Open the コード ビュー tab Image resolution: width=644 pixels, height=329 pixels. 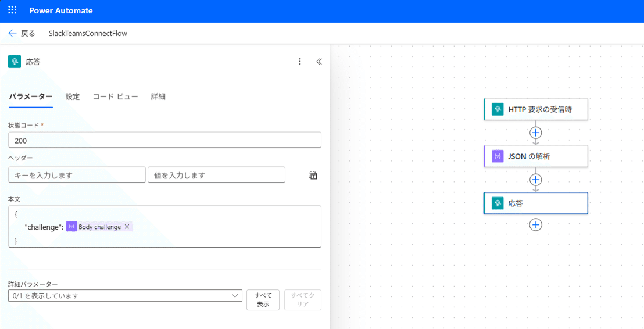pyautogui.click(x=116, y=97)
